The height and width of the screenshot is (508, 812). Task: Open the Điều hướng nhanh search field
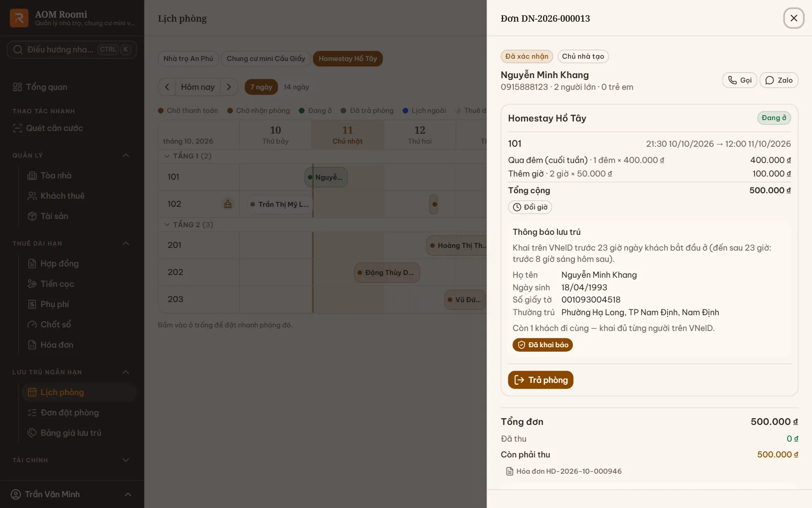[x=72, y=49]
